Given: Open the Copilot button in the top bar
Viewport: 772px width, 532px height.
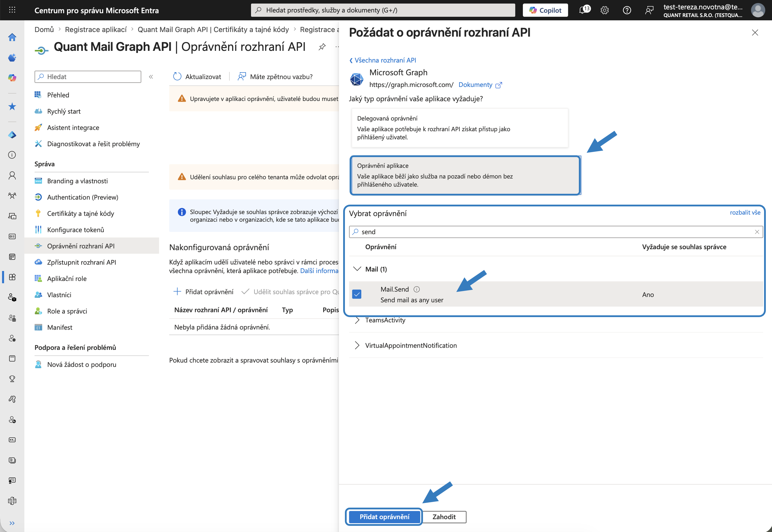Looking at the screenshot, I should [545, 10].
